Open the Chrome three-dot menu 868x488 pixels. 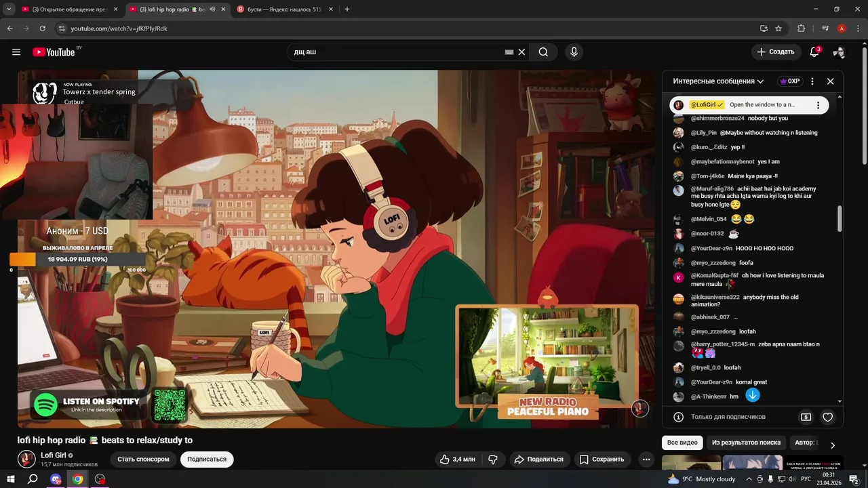858,28
